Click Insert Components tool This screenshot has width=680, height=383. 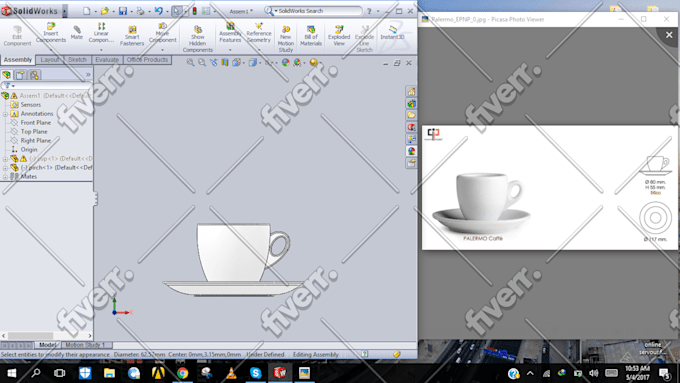[x=51, y=33]
